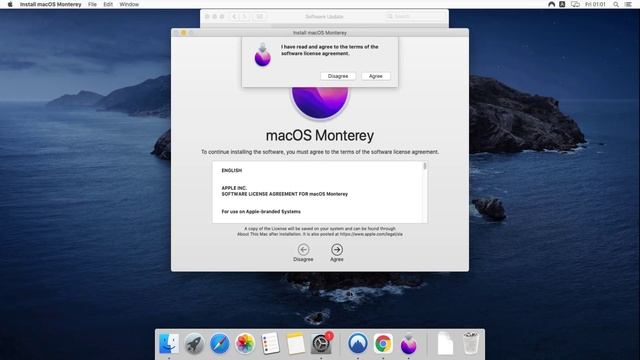Click the menu bar clock Fri 01:01
This screenshot has width=640, height=360.
[x=595, y=4]
